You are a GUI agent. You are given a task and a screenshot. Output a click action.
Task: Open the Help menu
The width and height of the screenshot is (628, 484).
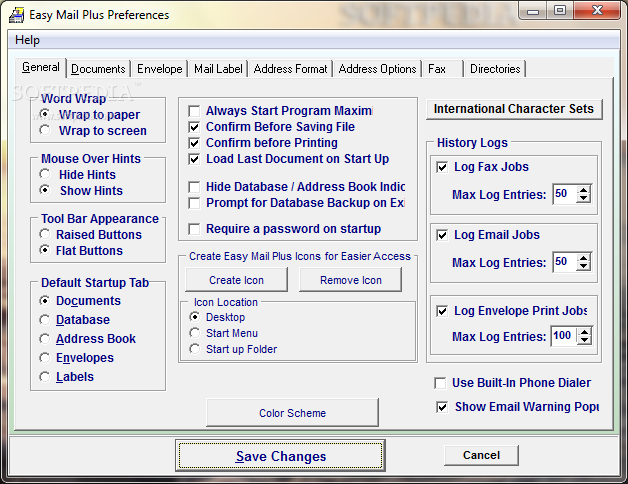click(x=27, y=40)
